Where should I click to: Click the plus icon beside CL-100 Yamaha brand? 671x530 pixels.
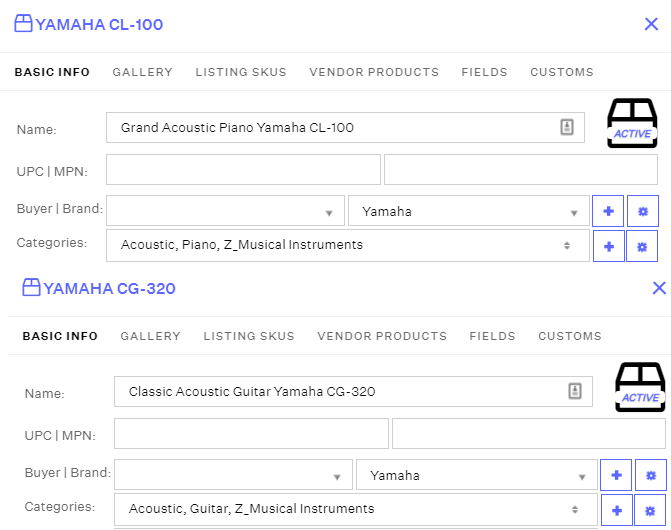coord(608,211)
